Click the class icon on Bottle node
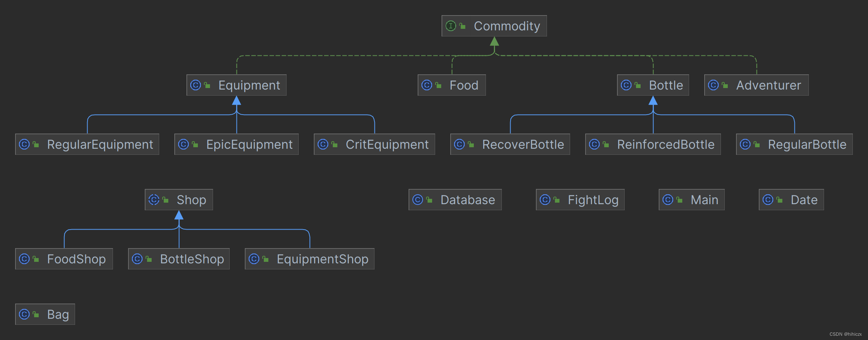This screenshot has width=868, height=340. (626, 85)
